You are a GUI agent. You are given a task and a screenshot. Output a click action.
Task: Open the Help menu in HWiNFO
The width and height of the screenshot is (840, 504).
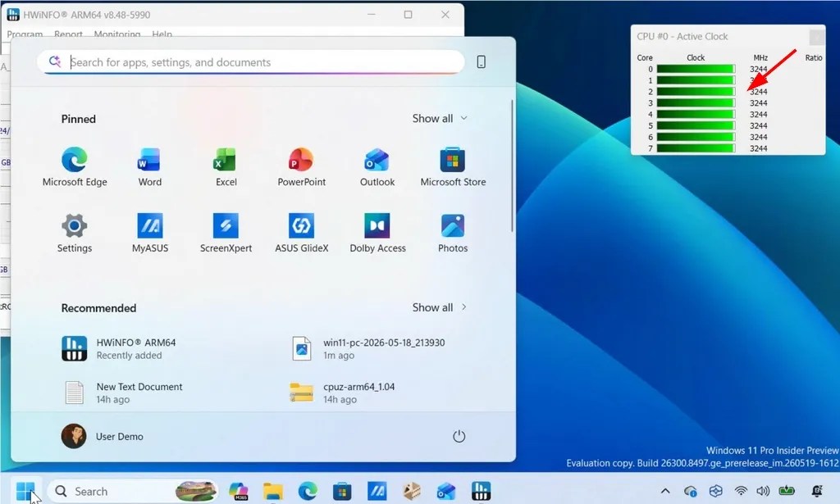click(162, 34)
